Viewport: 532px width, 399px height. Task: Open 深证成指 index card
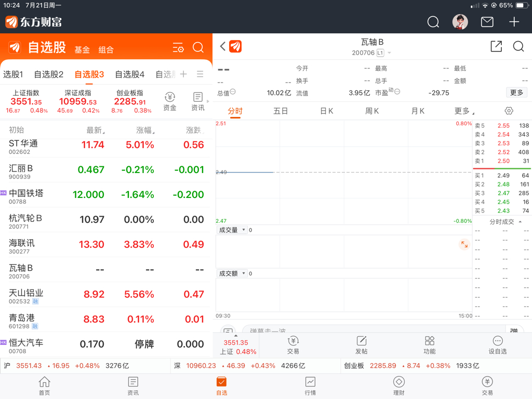click(x=78, y=101)
